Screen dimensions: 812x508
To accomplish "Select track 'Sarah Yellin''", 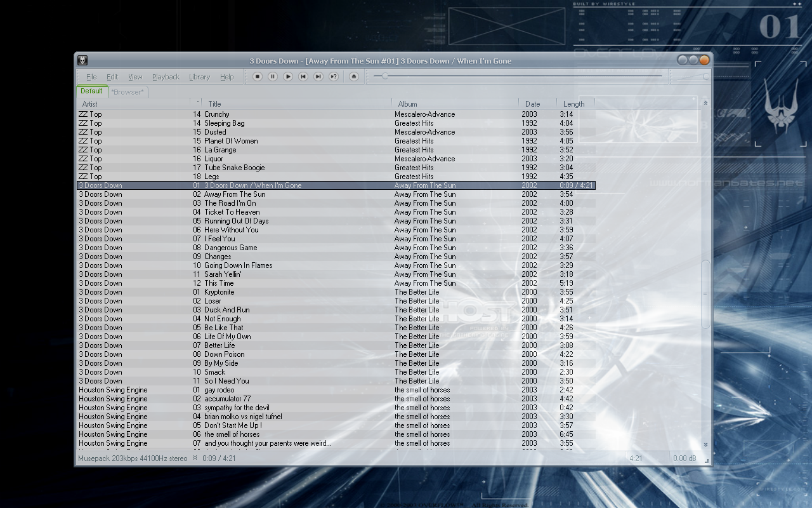I will pyautogui.click(x=336, y=274).
